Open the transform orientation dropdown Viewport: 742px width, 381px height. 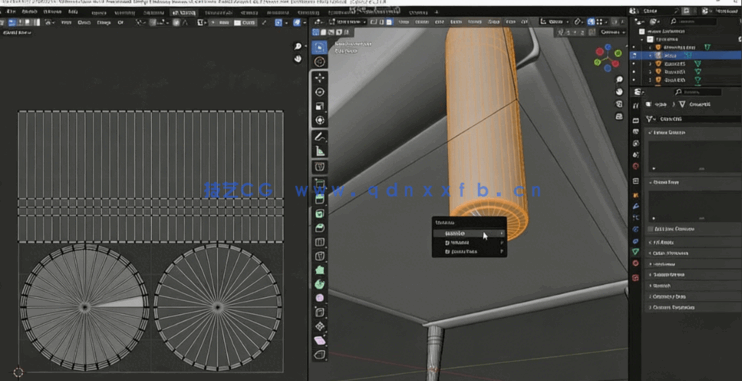tap(556, 22)
